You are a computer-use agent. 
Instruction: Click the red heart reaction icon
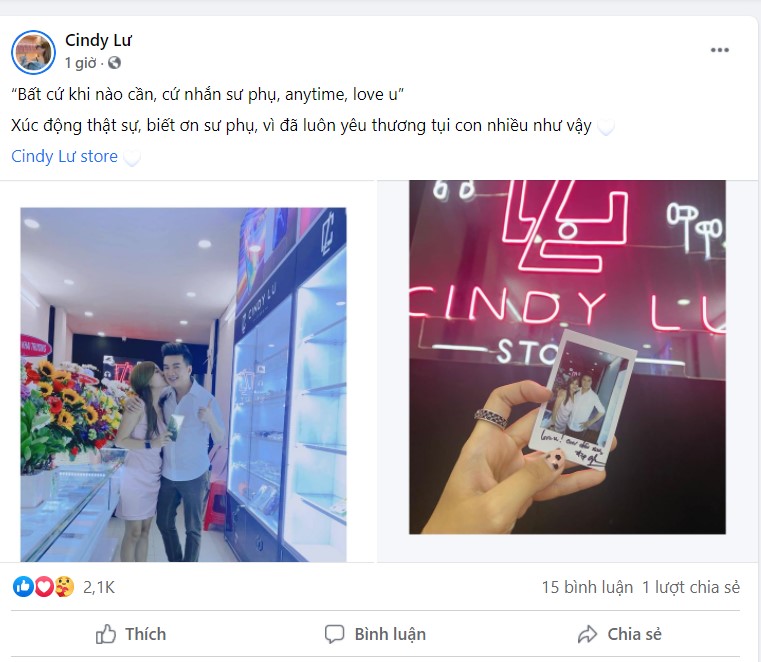pyautogui.click(x=44, y=587)
